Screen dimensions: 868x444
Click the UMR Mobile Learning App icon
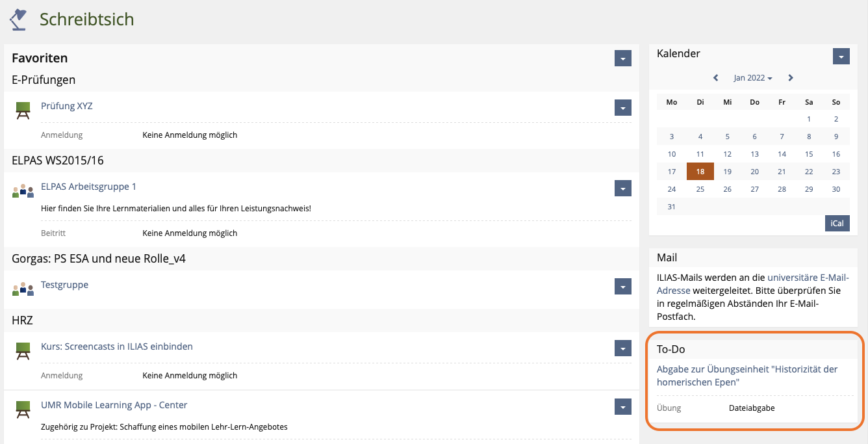[x=23, y=410]
